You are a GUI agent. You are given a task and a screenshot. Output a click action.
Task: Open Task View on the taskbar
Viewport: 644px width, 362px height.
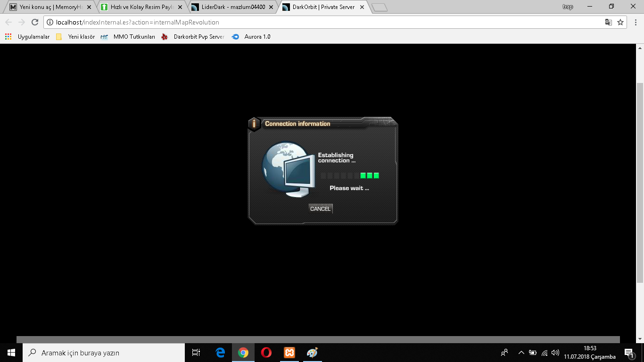pyautogui.click(x=196, y=353)
